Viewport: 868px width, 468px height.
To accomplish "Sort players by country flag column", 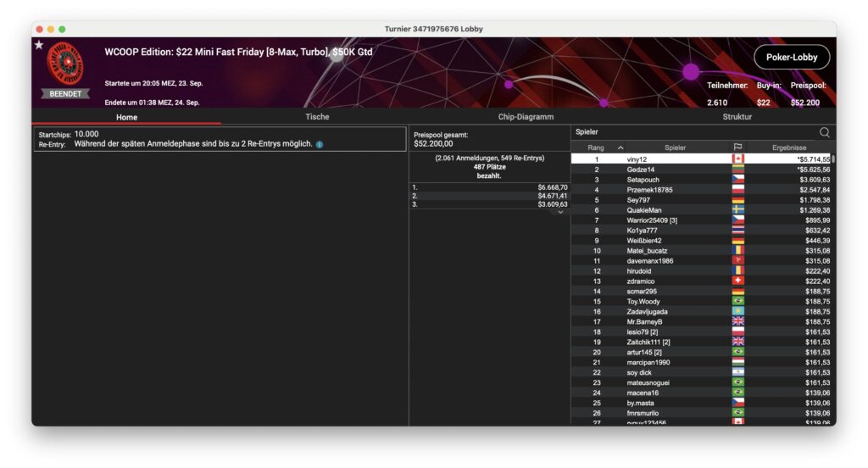I will 737,148.
